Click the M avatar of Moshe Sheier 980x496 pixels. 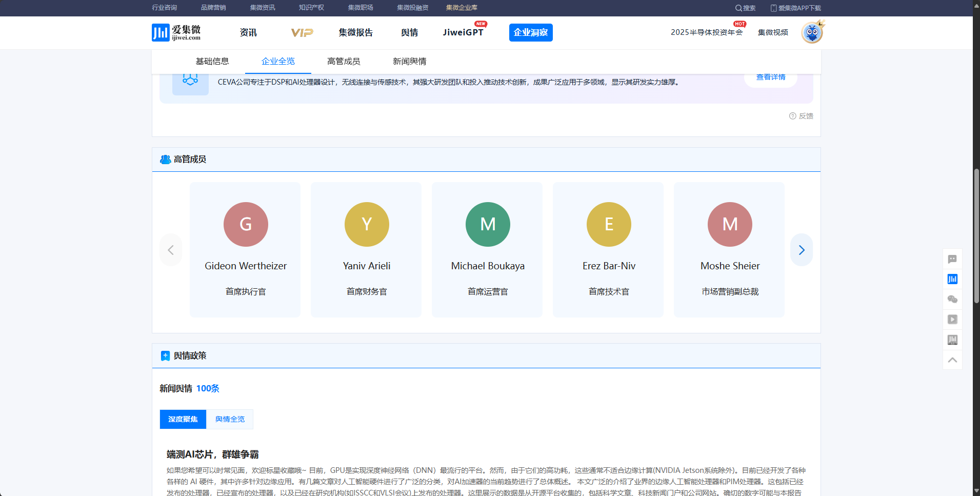click(730, 224)
